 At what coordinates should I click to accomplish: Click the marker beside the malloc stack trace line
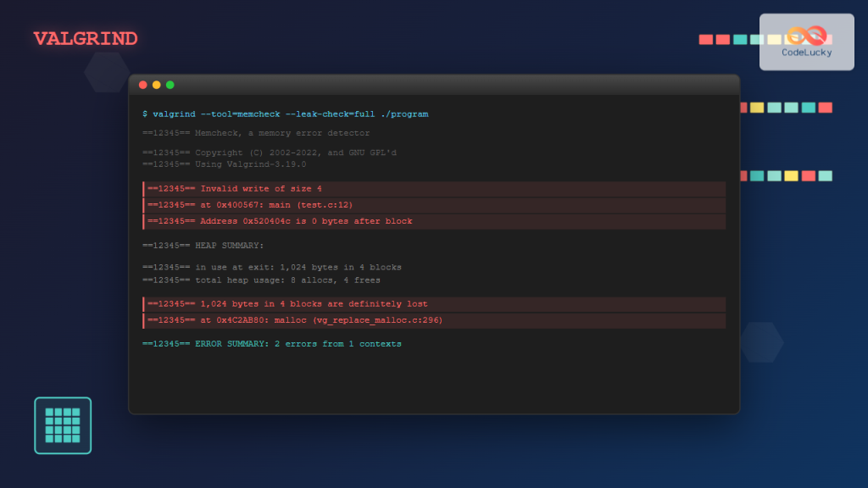(144, 320)
